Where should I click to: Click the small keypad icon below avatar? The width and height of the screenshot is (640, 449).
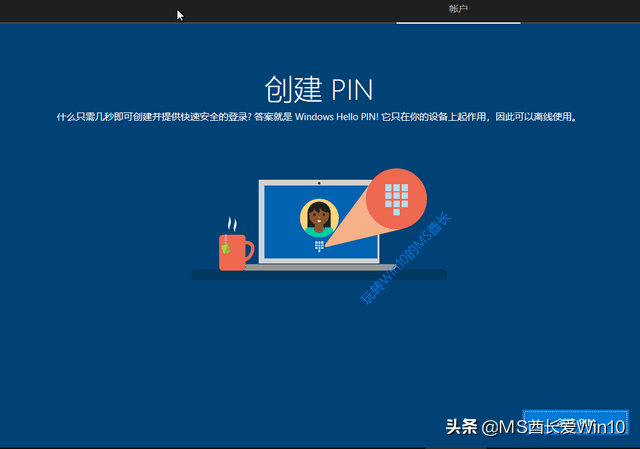tap(319, 245)
